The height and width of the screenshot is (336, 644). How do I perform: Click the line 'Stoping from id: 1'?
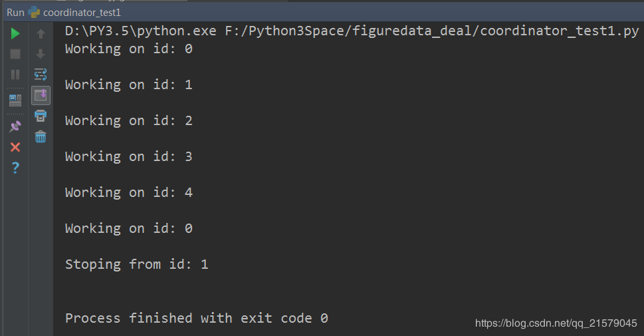click(137, 264)
